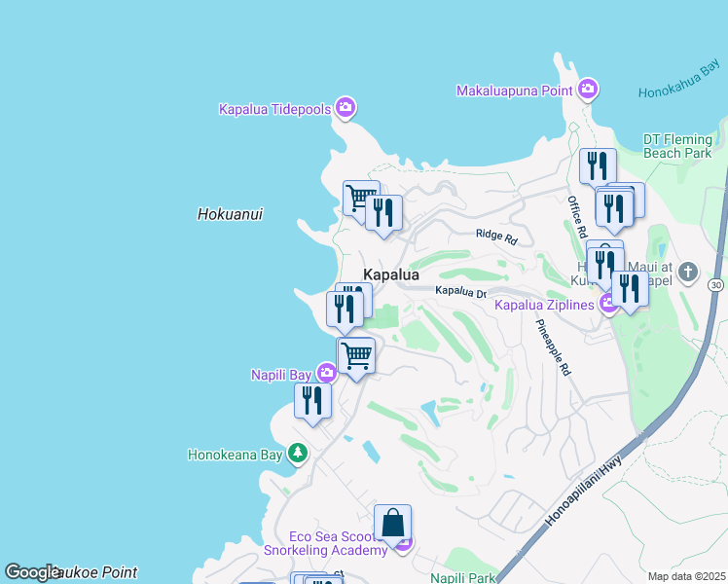Click the Kapalua Dr street label

(460, 292)
